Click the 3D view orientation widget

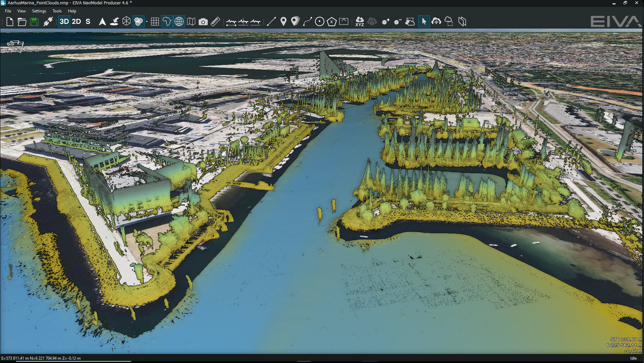pyautogui.click(x=16, y=46)
